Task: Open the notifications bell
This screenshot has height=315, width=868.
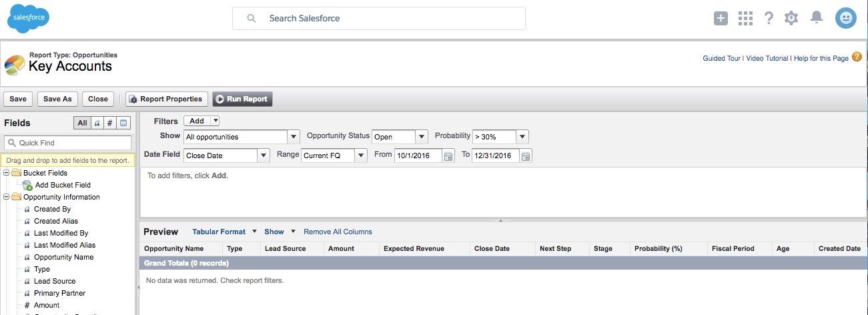Action: (x=817, y=18)
